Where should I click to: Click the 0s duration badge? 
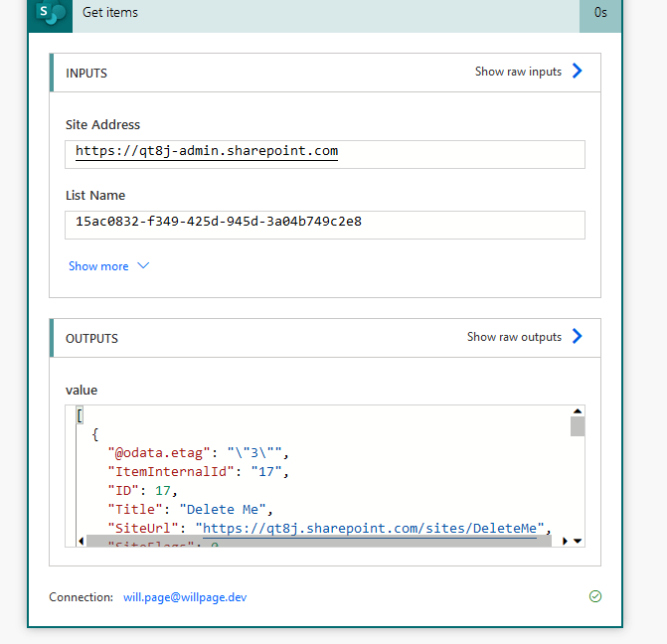600,14
